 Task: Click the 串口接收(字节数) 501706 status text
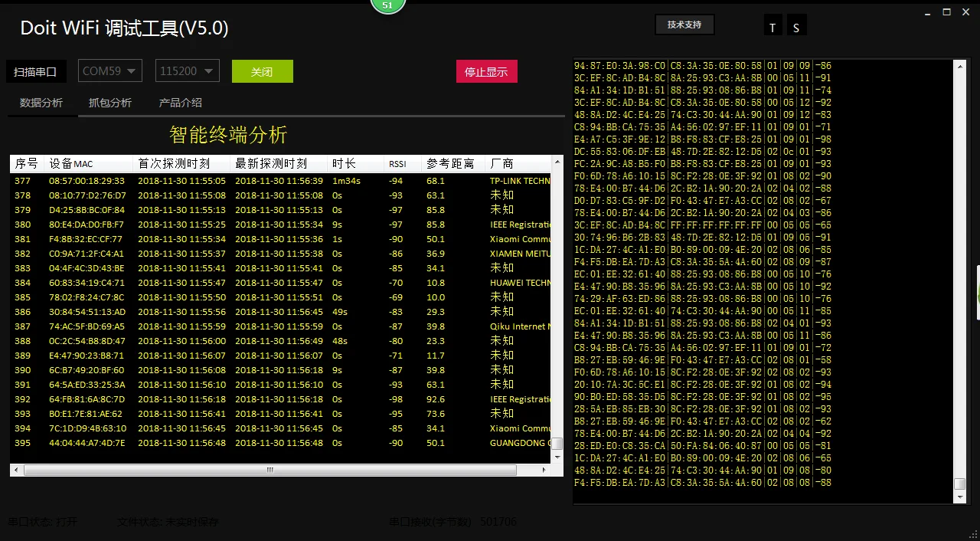(453, 522)
